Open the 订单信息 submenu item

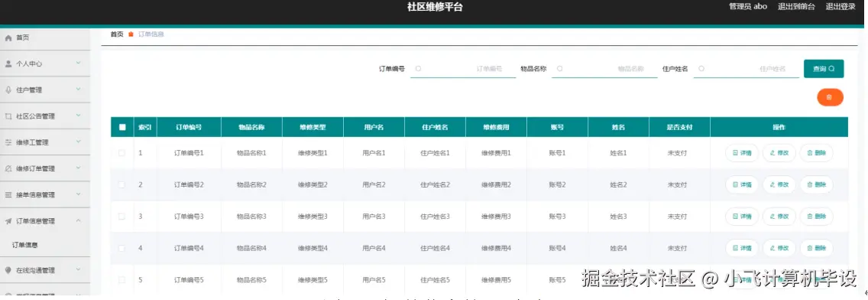click(25, 245)
